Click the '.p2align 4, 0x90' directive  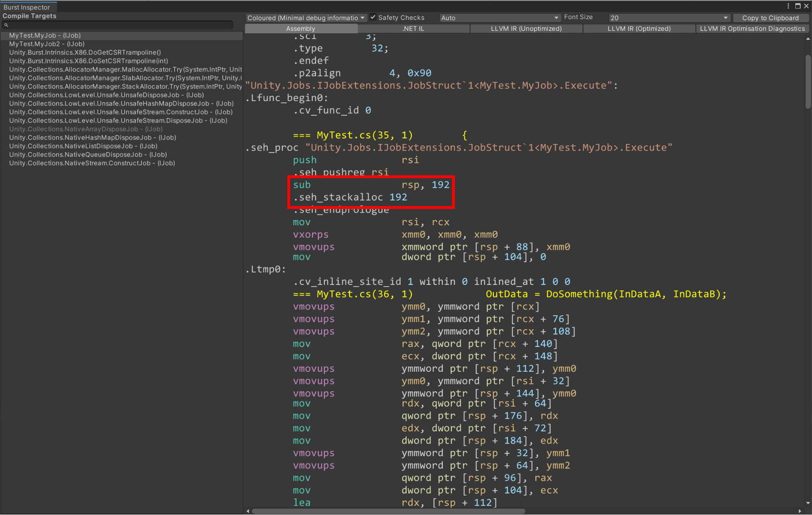[x=362, y=73]
